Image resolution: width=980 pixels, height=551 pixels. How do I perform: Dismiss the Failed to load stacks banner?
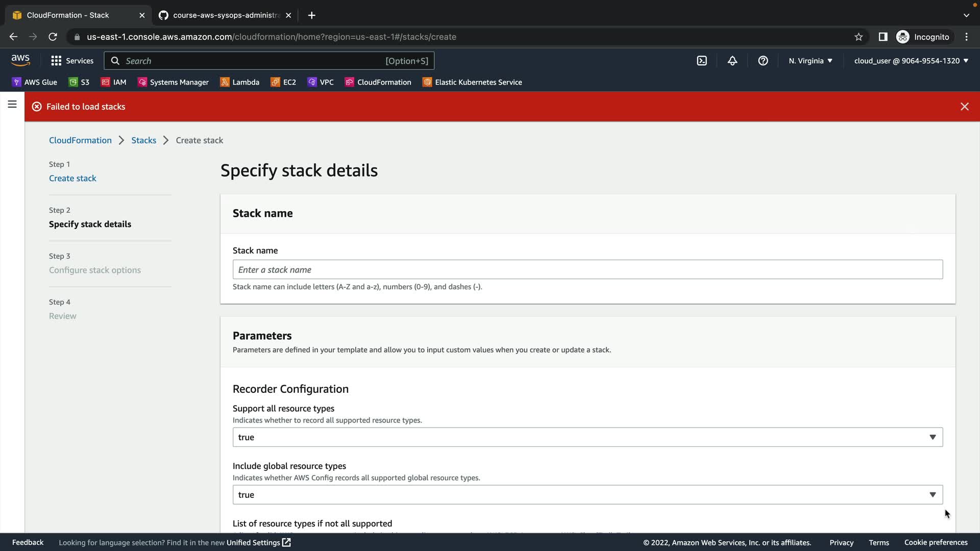click(x=964, y=107)
